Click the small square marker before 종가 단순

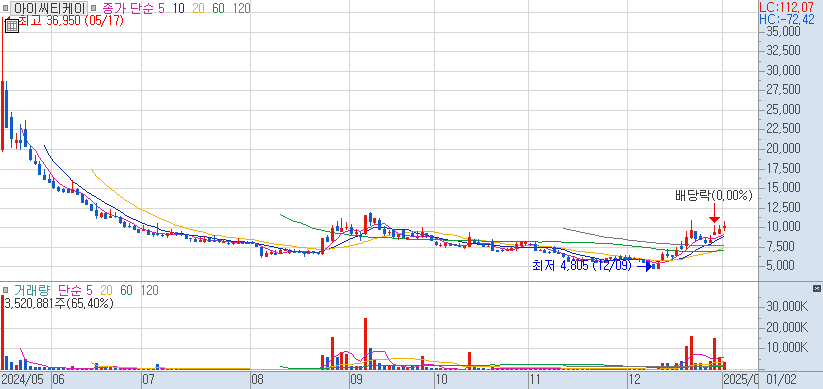point(93,8)
